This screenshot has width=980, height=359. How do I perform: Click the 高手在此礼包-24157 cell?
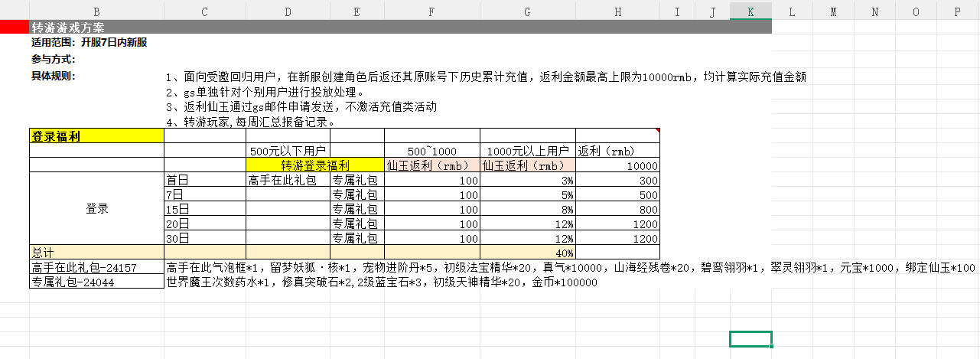click(x=96, y=267)
